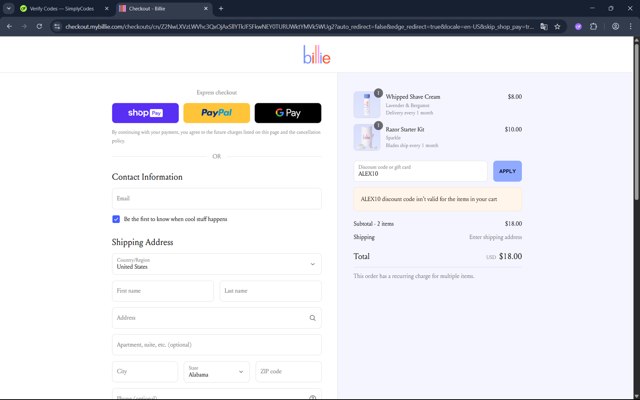Click the recurring charge notice text
The width and height of the screenshot is (640, 400).
pos(414,276)
